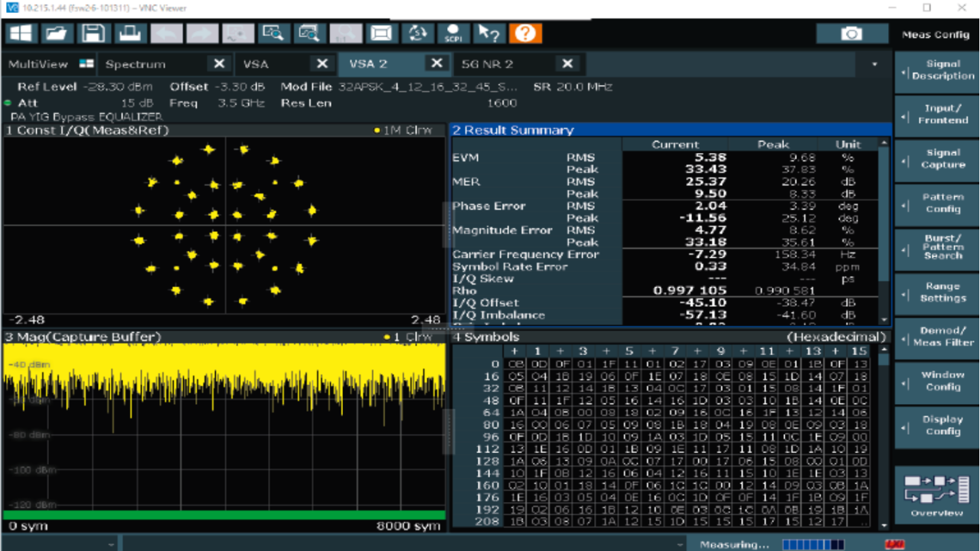Select the Const I/Q(Meas&Ref) window title
980x551 pixels.
click(x=87, y=130)
